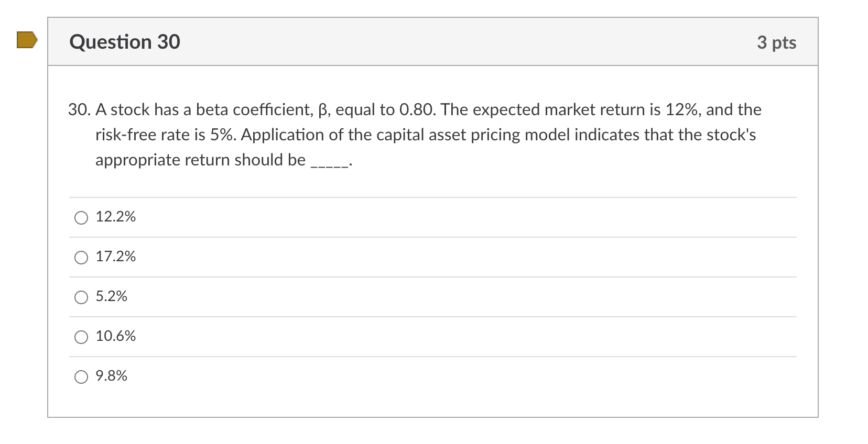Select the 5.2% answer option
868x444 pixels.
[x=81, y=297]
